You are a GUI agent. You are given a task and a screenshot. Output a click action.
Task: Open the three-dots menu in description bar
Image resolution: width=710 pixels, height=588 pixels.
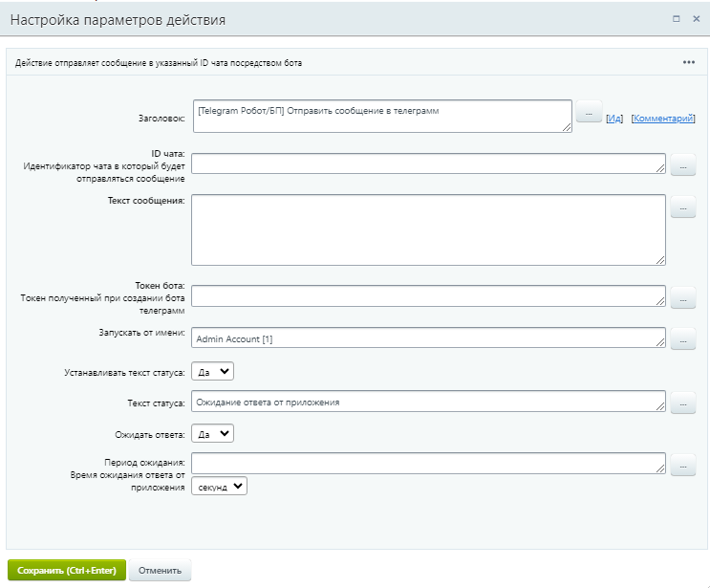pyautogui.click(x=688, y=62)
